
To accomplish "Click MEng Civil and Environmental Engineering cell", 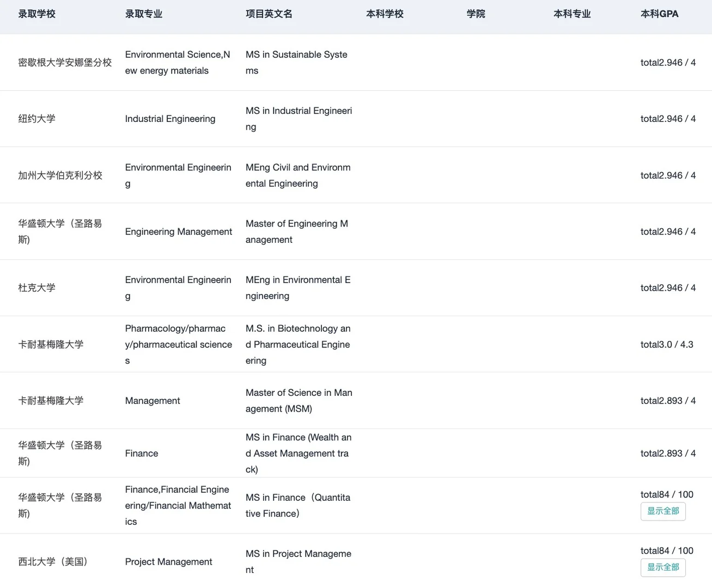I will click(298, 175).
